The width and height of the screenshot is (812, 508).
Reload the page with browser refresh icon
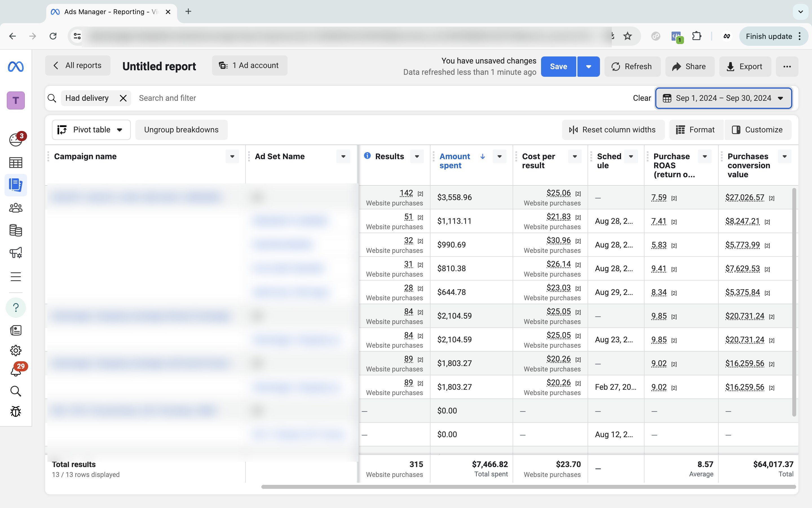point(53,36)
